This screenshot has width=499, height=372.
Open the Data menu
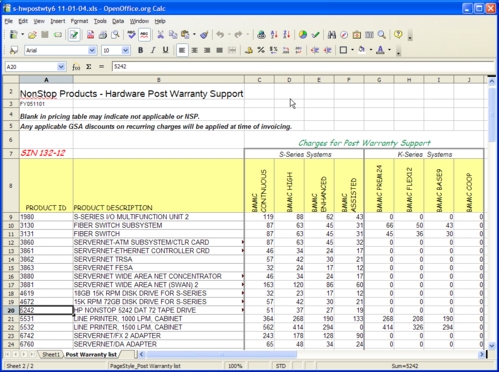click(x=118, y=21)
